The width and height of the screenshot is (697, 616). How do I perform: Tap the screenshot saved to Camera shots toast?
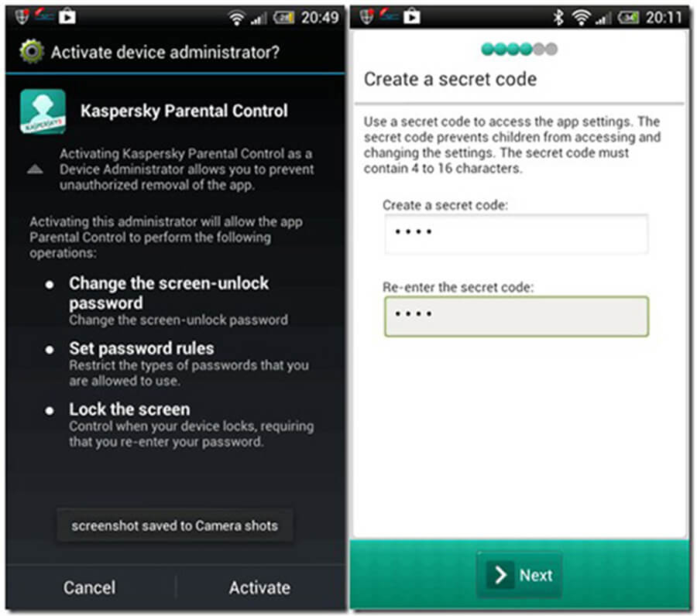click(x=175, y=525)
